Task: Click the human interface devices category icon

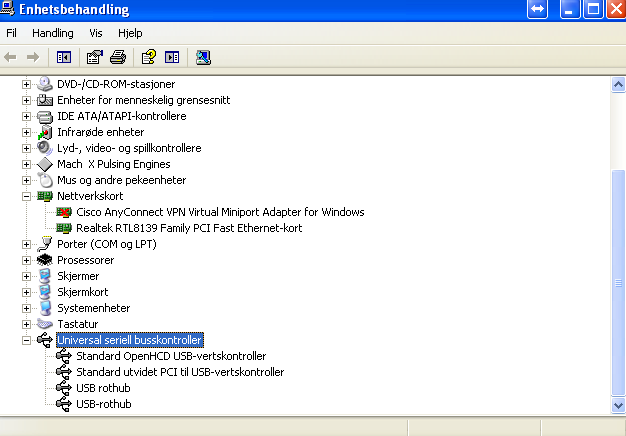Action: (45, 100)
